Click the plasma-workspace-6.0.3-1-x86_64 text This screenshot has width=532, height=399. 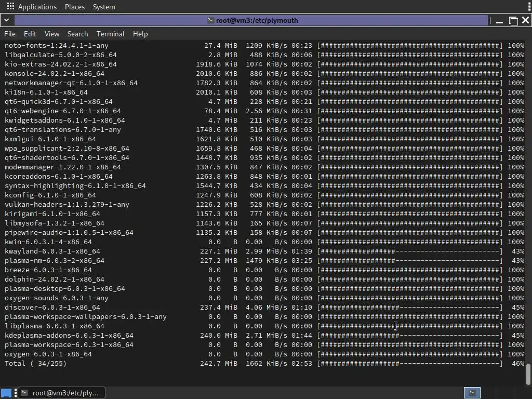[x=69, y=345]
